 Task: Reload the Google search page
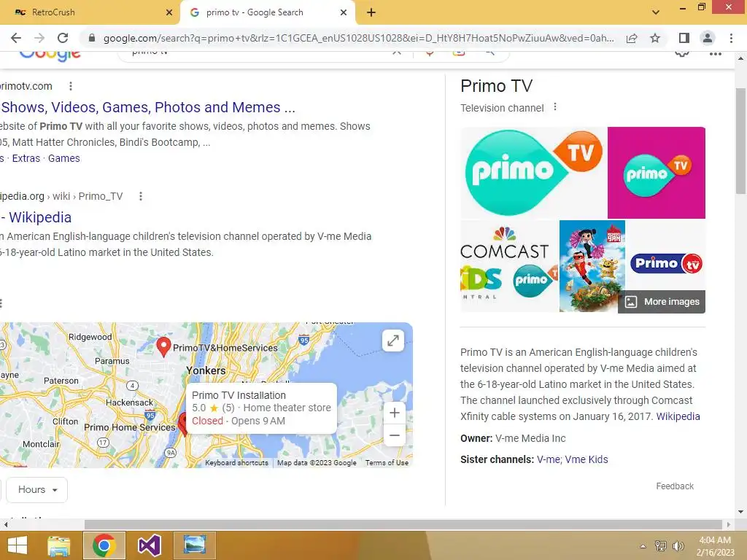pyautogui.click(x=63, y=38)
